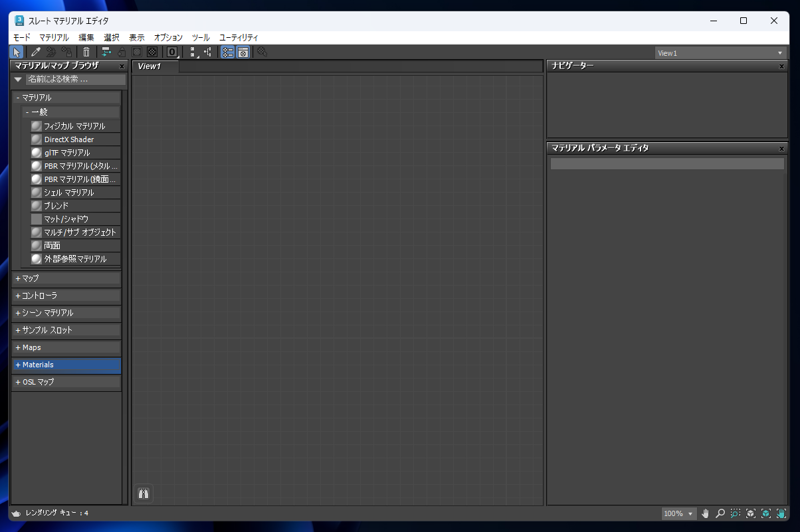The width and height of the screenshot is (800, 532).
Task: Click Show Shaded Material in Viewport icon
Action: click(137, 52)
